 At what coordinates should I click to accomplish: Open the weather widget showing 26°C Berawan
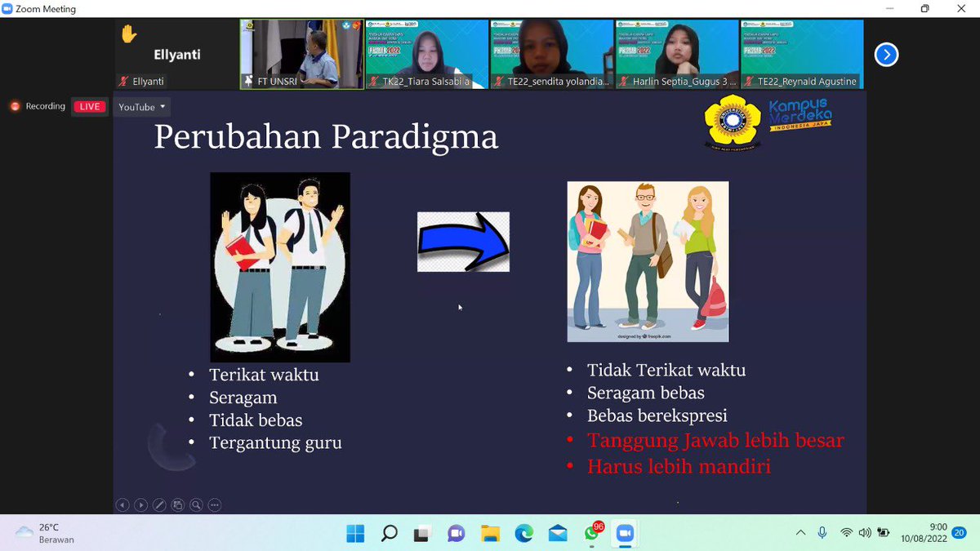click(x=46, y=534)
